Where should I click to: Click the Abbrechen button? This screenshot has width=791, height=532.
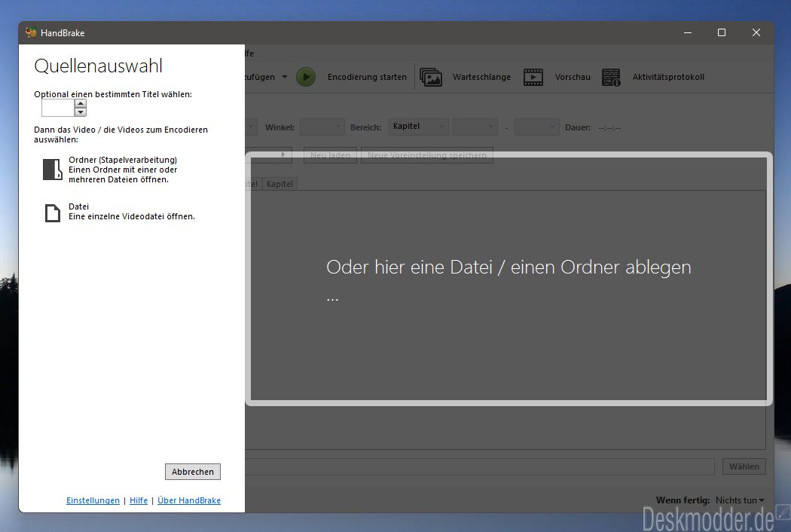pos(193,472)
